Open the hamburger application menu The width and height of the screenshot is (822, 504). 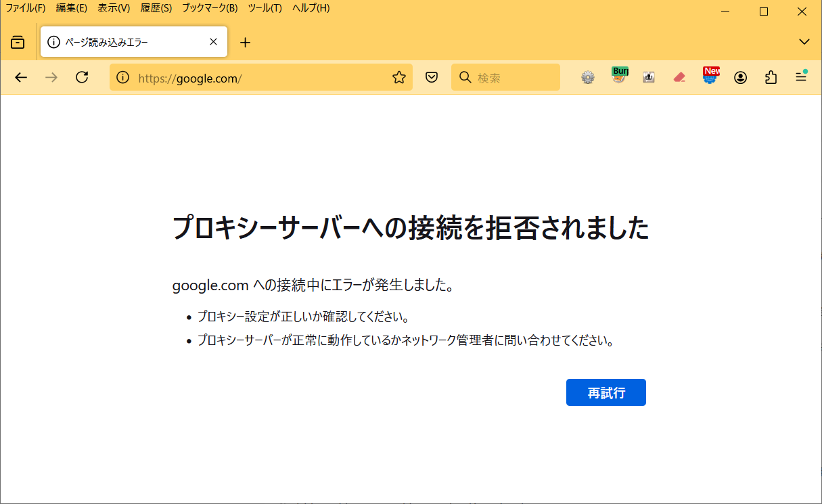point(801,77)
